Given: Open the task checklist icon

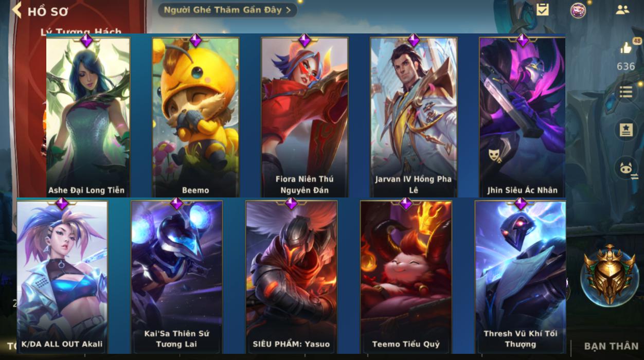Looking at the screenshot, I should coord(543,9).
